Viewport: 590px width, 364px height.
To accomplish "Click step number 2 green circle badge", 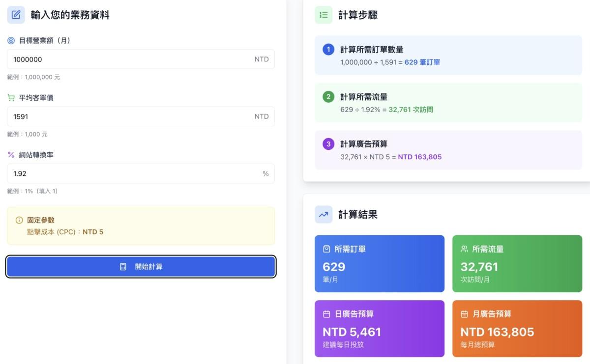I will click(328, 97).
